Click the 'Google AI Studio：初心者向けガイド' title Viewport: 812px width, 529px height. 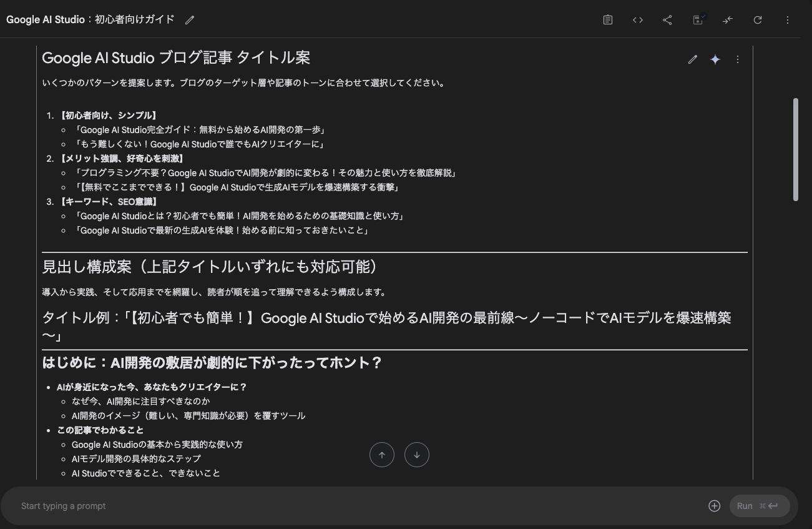click(x=90, y=19)
